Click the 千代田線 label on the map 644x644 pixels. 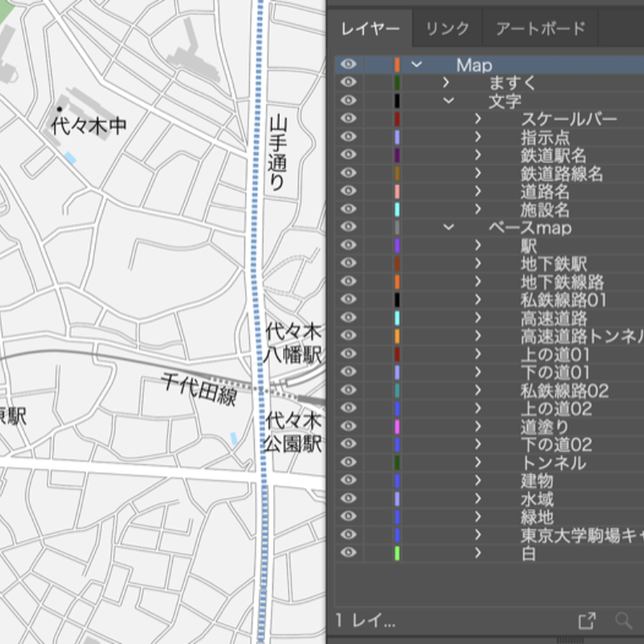pyautogui.click(x=199, y=389)
